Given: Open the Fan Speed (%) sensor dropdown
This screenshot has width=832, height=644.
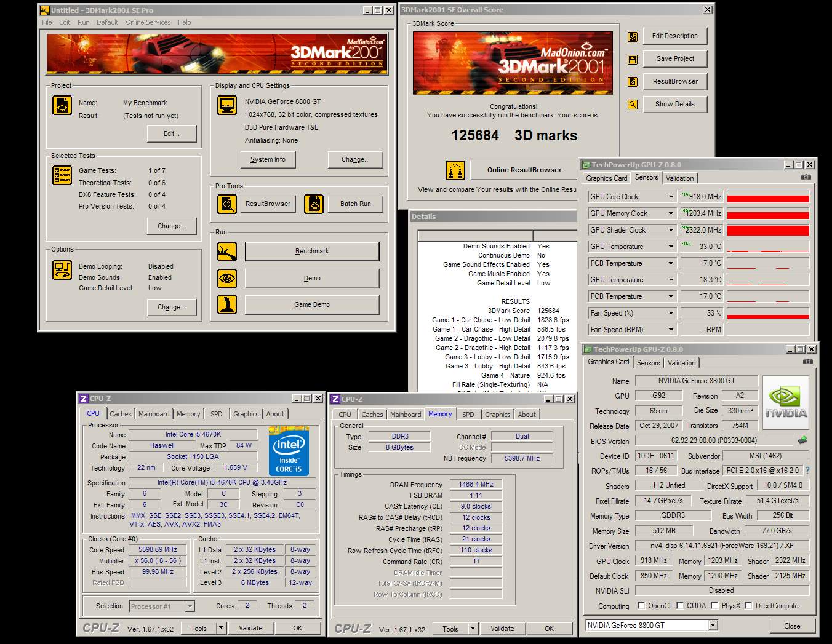Looking at the screenshot, I should 671,313.
